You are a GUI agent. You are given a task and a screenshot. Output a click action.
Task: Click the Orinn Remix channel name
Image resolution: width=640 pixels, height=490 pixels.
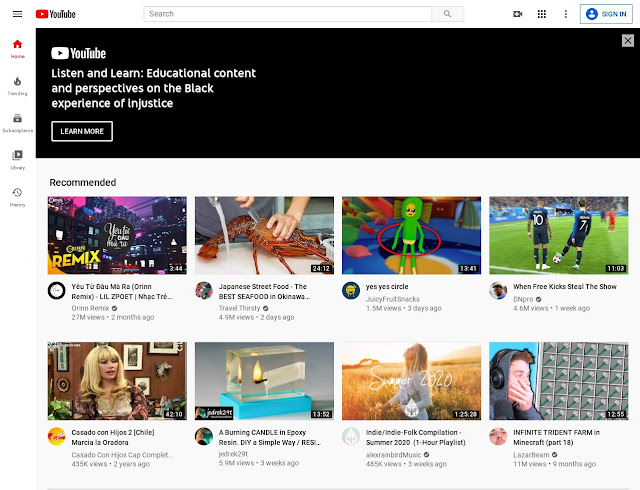pyautogui.click(x=90, y=308)
